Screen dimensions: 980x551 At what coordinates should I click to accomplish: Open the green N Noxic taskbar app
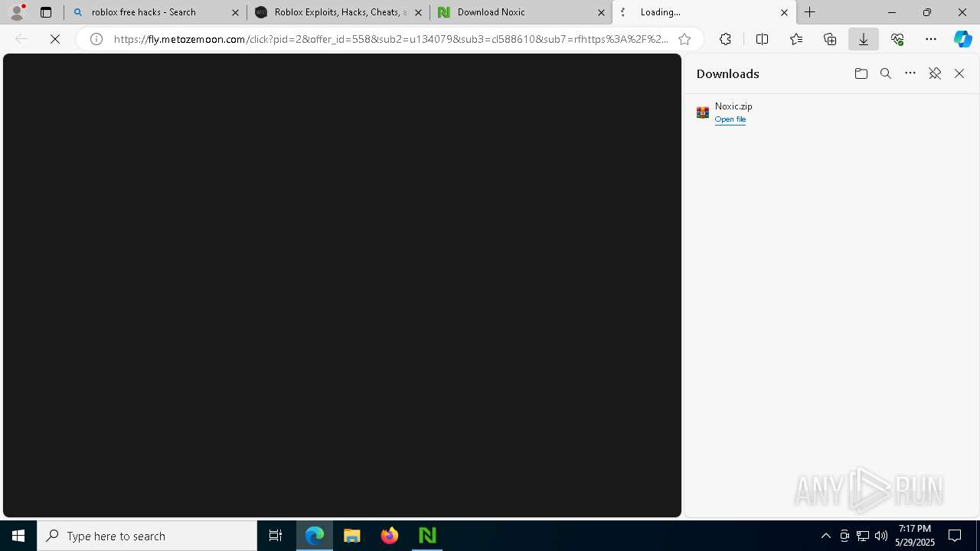[427, 536]
